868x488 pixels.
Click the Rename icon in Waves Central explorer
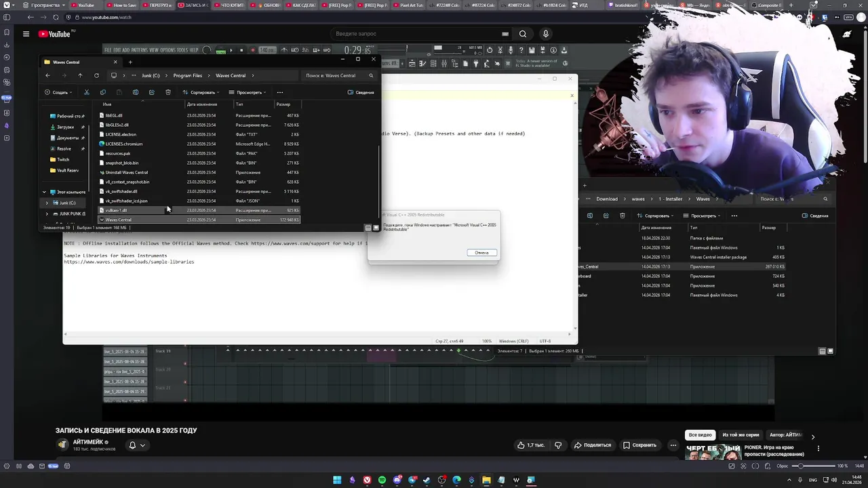click(135, 92)
